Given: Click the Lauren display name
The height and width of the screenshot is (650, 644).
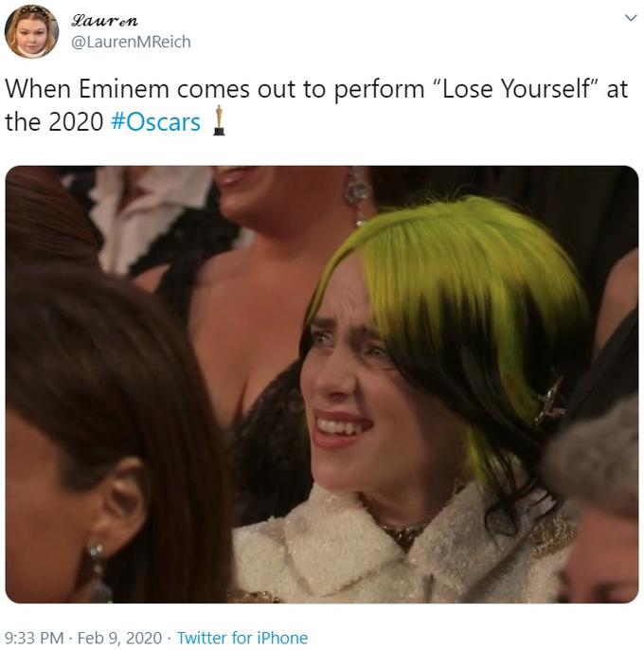Looking at the screenshot, I should point(104,20).
